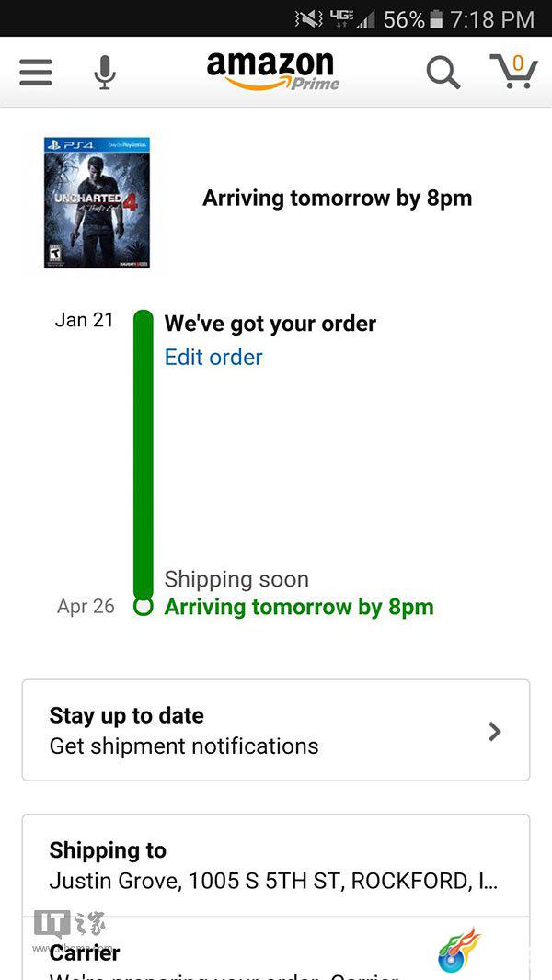Click the Edit order link
Viewport: 552px width, 980px height.
213,357
